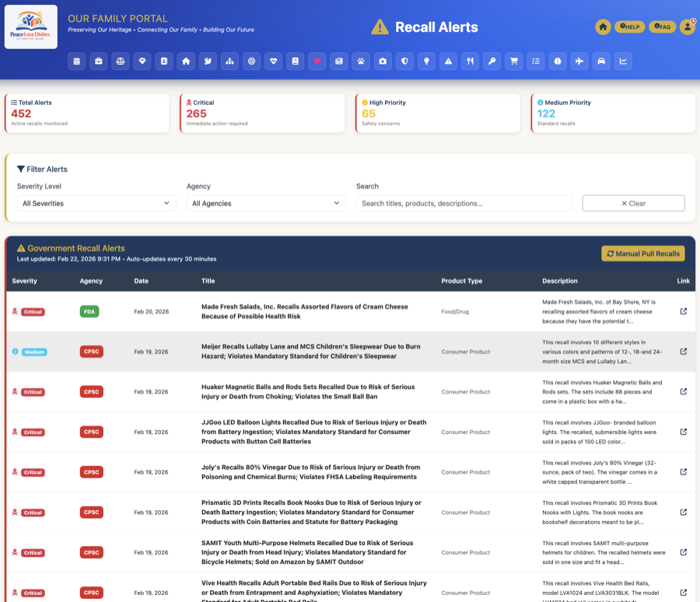The width and height of the screenshot is (700, 602).
Task: Open the dove bird icon
Action: point(208,61)
